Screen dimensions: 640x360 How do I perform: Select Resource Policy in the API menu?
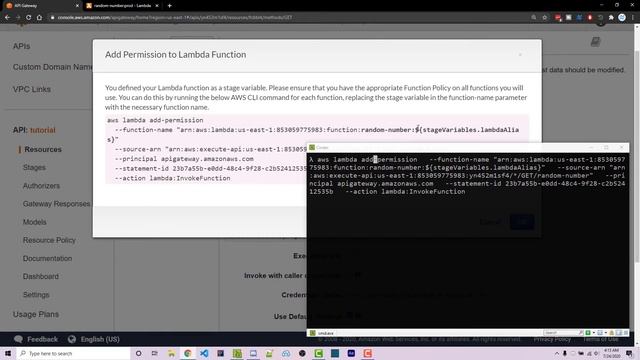[x=49, y=240]
